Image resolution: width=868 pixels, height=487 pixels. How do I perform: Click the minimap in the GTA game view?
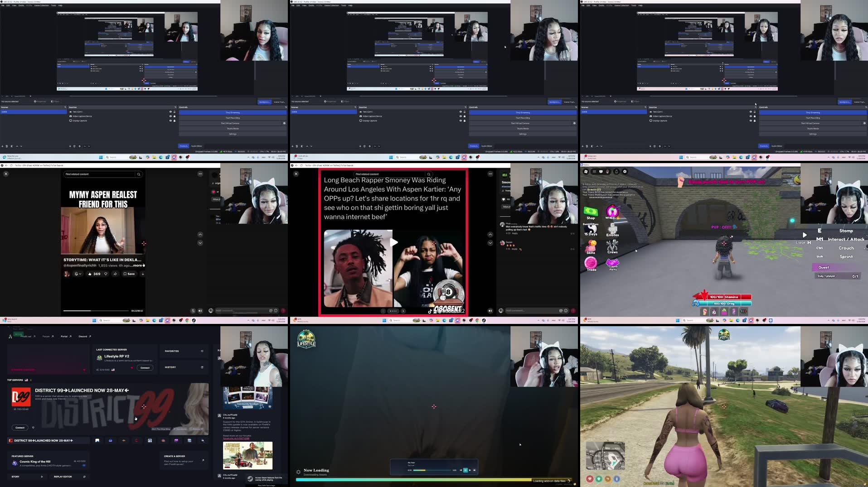tap(605, 457)
